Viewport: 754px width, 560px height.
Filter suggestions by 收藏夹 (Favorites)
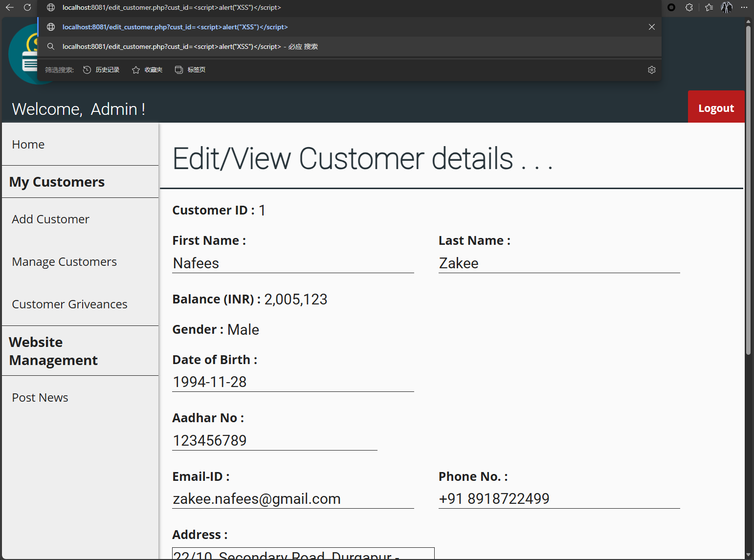(x=147, y=70)
